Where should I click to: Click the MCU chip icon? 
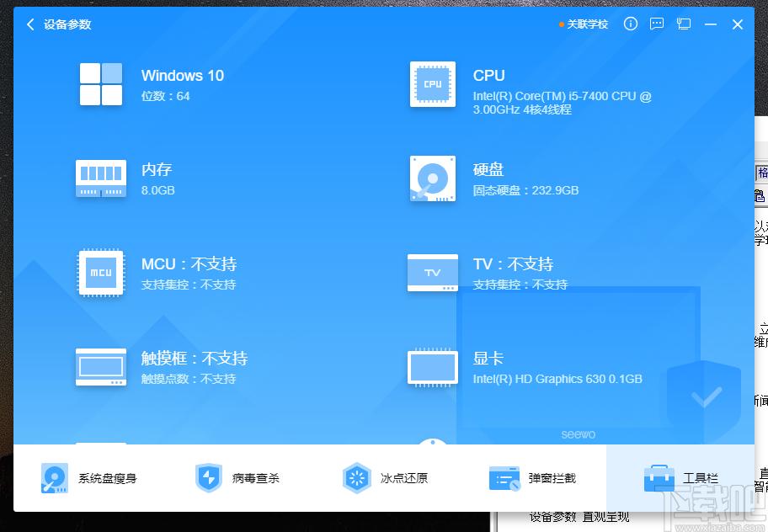(101, 273)
